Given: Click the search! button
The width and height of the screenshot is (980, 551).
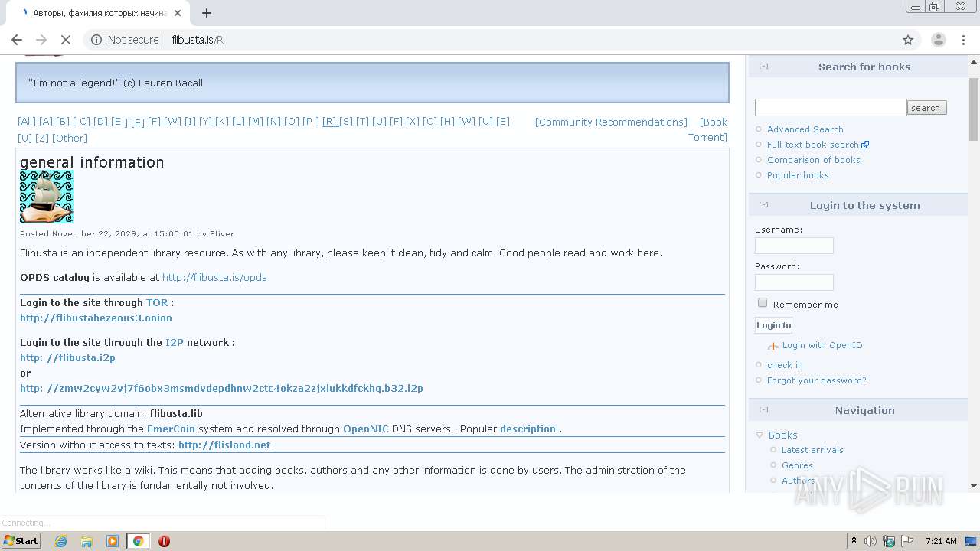Looking at the screenshot, I should point(927,108).
